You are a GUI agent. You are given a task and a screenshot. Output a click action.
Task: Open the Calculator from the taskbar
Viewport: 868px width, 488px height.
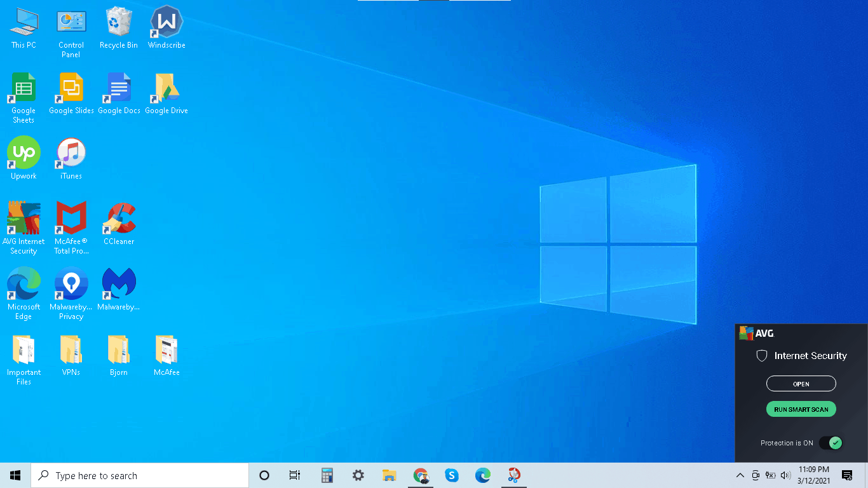[x=327, y=475]
